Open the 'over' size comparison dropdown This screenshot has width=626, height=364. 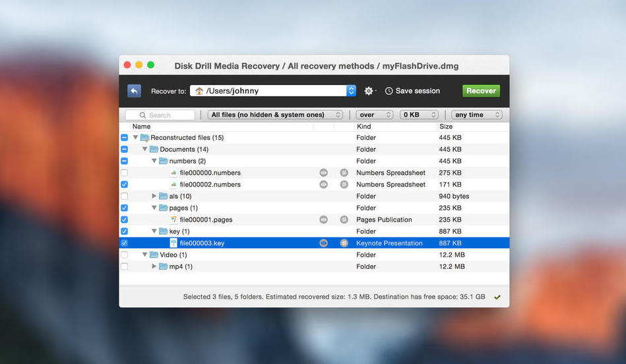[375, 115]
